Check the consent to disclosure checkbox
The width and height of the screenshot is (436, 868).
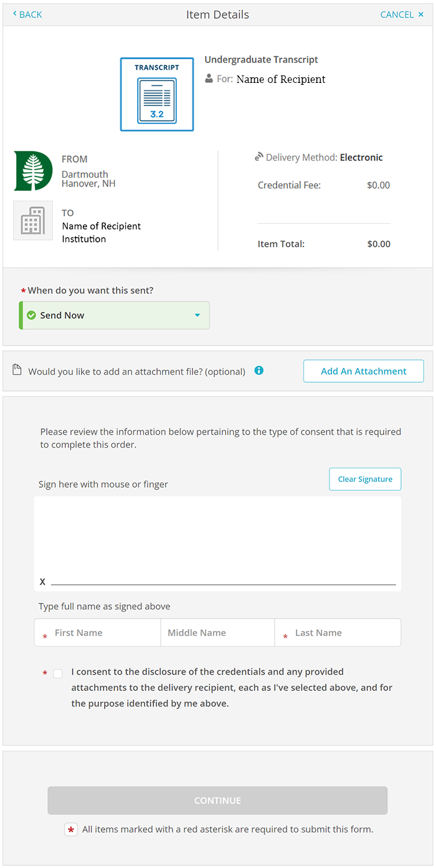pos(58,673)
